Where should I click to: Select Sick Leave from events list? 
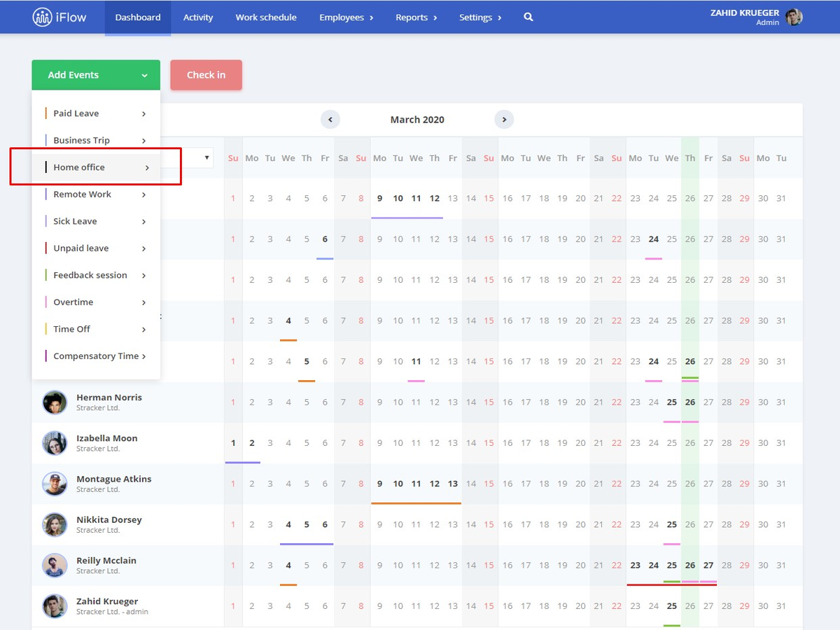coord(96,221)
